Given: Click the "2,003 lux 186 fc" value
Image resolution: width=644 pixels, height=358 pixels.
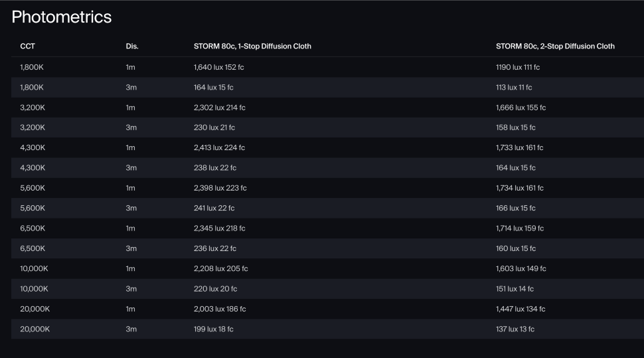Looking at the screenshot, I should [x=220, y=309].
